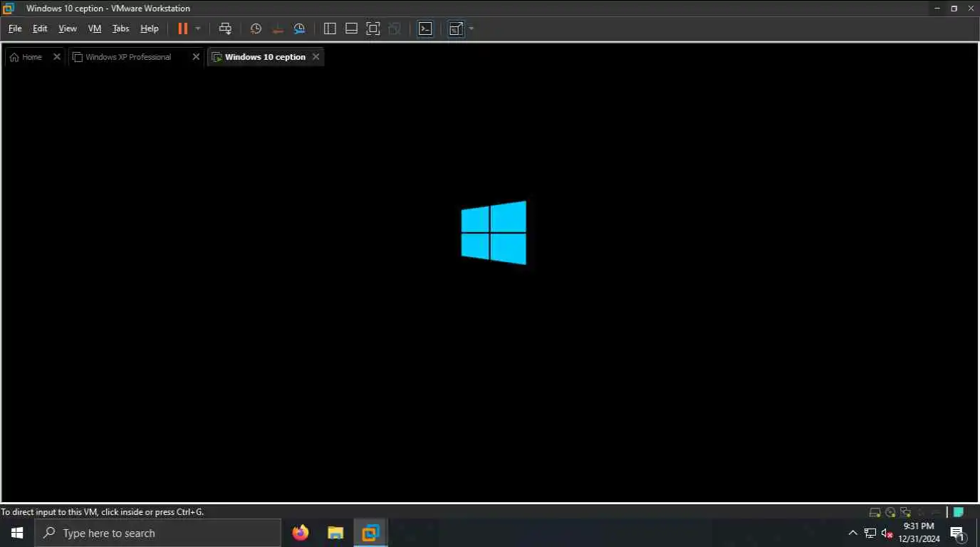Click the hard disk status icon
This screenshot has height=547, width=980.
pyautogui.click(x=875, y=512)
